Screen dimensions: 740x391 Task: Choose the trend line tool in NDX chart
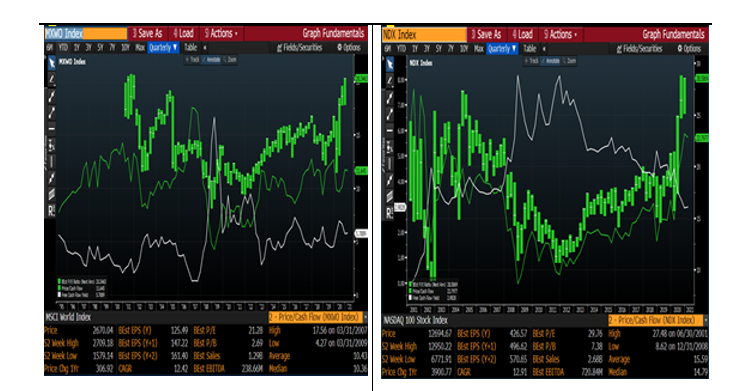click(x=390, y=98)
